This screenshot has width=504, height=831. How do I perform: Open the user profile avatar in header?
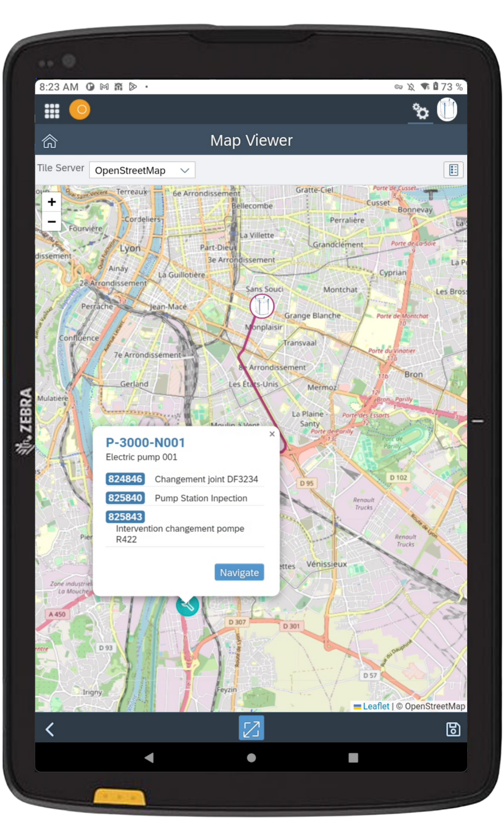coord(447,110)
